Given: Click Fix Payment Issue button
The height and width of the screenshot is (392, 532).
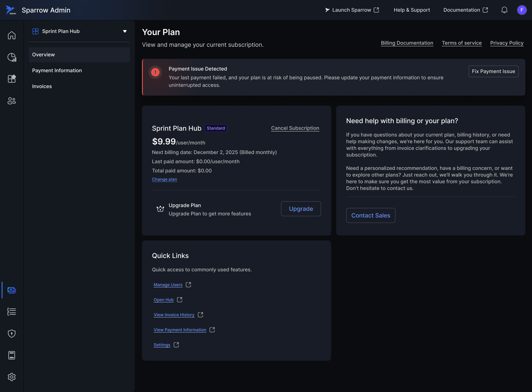Looking at the screenshot, I should (493, 71).
